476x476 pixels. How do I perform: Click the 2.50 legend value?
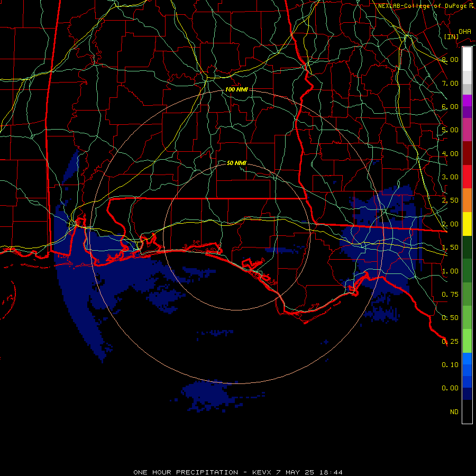(450, 200)
